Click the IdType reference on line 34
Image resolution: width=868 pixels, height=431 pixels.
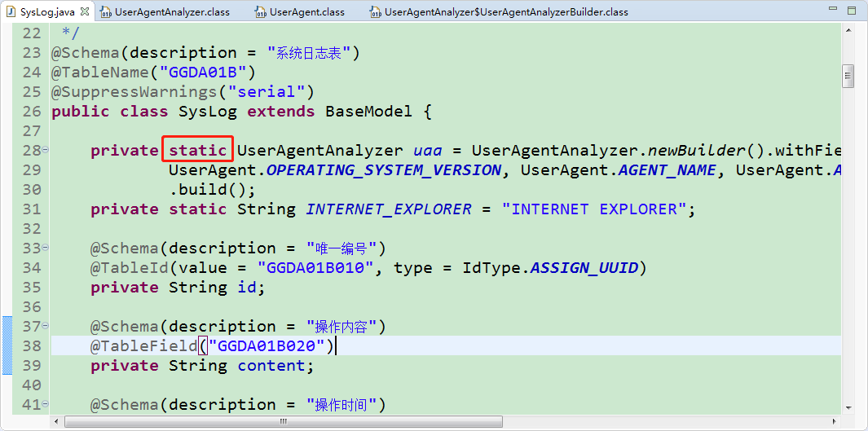pos(491,268)
